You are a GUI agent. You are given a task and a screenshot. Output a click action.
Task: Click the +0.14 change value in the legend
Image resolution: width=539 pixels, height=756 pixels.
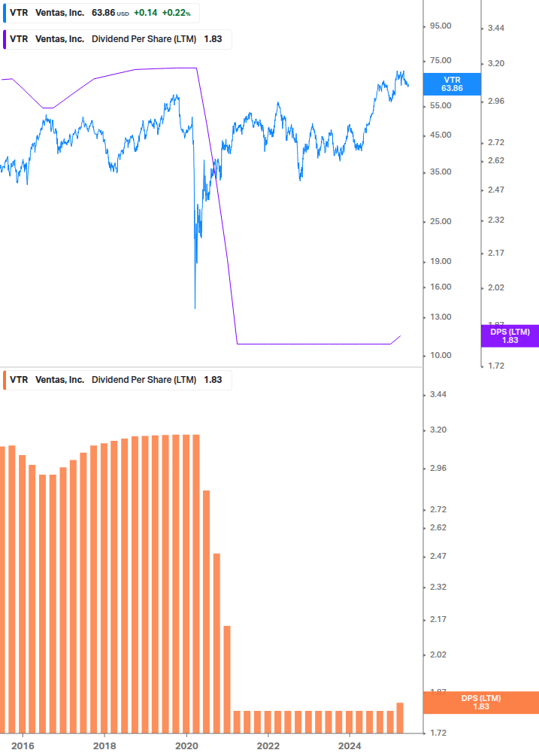[x=146, y=13]
